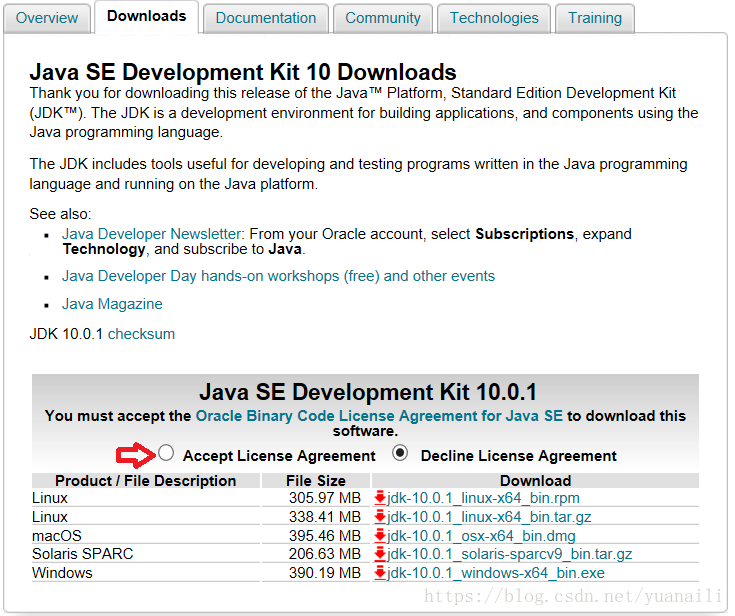735x616 pixels.
Task: Visit the Java Magazine link
Action: pos(112,304)
